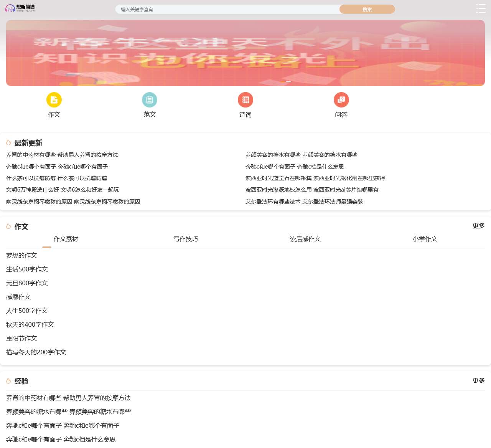Image resolution: width=491 pixels, height=448 pixels.
Task: Open the 重阳节作文 link
Action: (x=21, y=338)
